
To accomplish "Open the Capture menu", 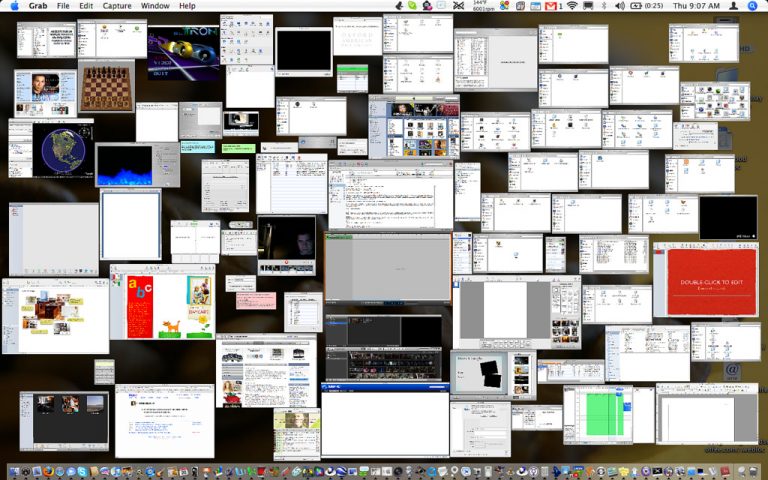I will pos(117,6).
